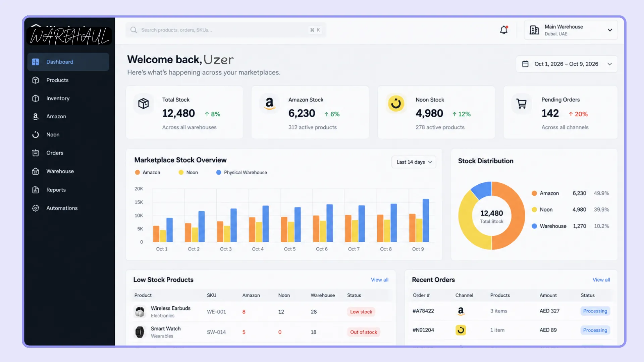This screenshot has height=362, width=644.
Task: Expand the Main Warehouse selector
Action: click(x=571, y=30)
